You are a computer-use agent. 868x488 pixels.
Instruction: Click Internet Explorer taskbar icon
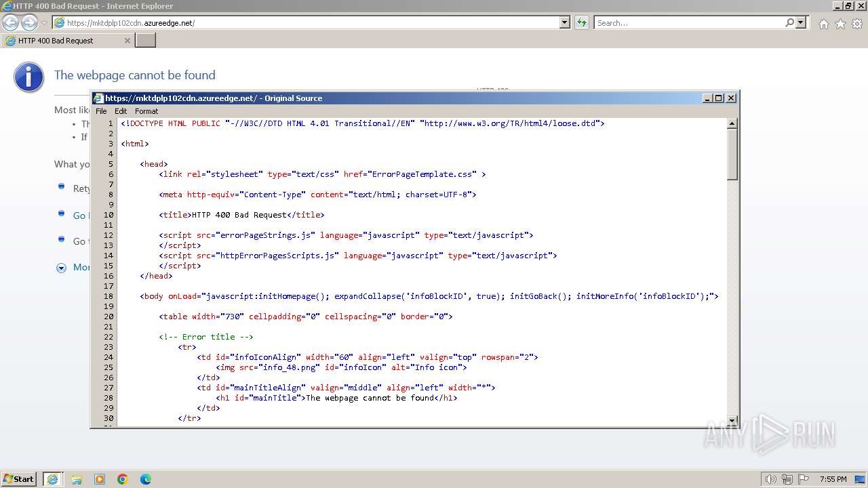(x=53, y=479)
